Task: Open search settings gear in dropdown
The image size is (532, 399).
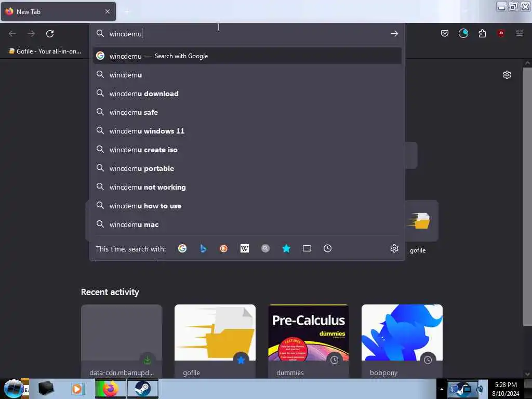Action: [394, 248]
